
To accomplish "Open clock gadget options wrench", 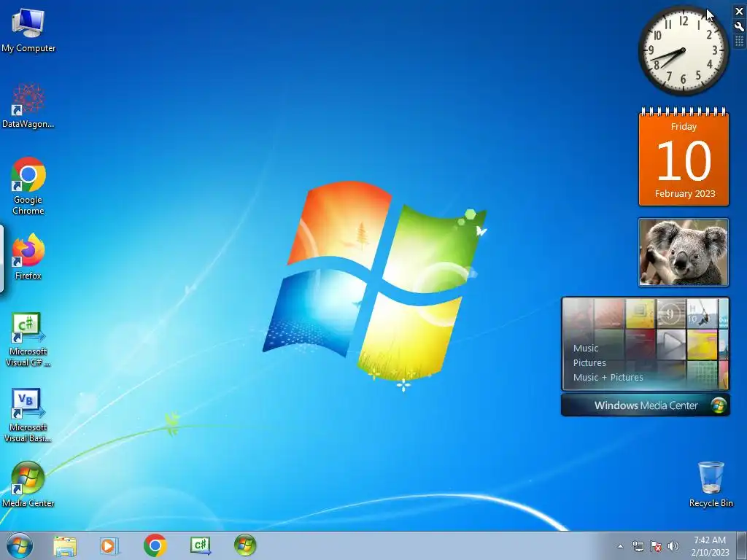I will [740, 27].
